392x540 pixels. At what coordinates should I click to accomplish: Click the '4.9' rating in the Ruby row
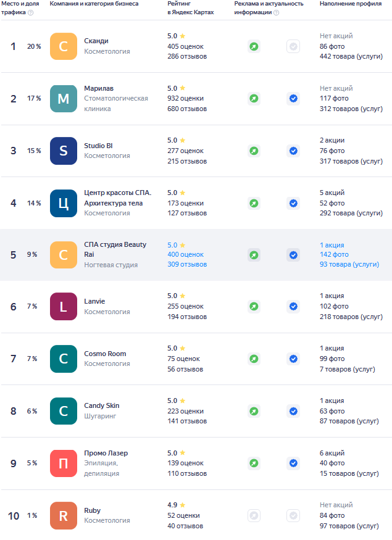tap(172, 505)
